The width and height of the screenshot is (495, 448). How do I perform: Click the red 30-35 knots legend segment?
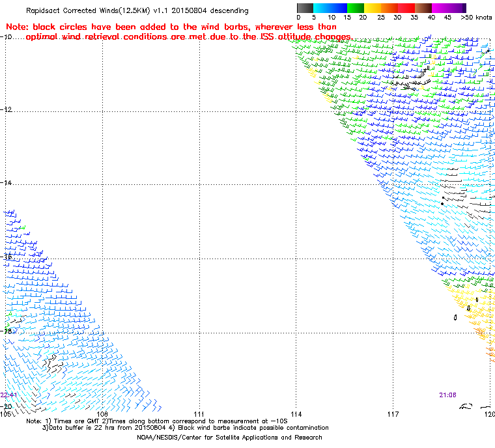[x=406, y=8]
